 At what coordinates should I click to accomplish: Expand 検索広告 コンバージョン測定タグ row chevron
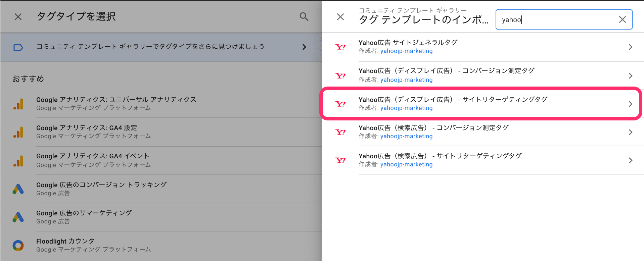pos(631,132)
